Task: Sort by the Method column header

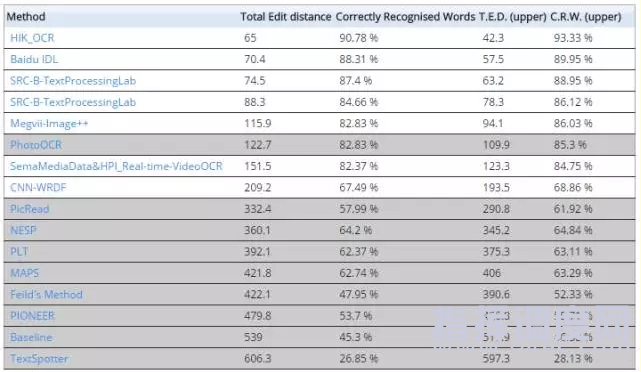Action: 26,17
